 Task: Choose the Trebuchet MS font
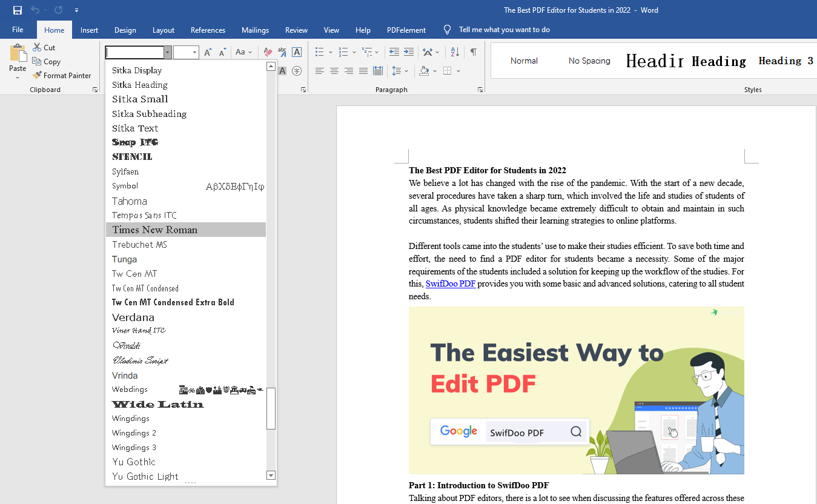click(x=186, y=244)
